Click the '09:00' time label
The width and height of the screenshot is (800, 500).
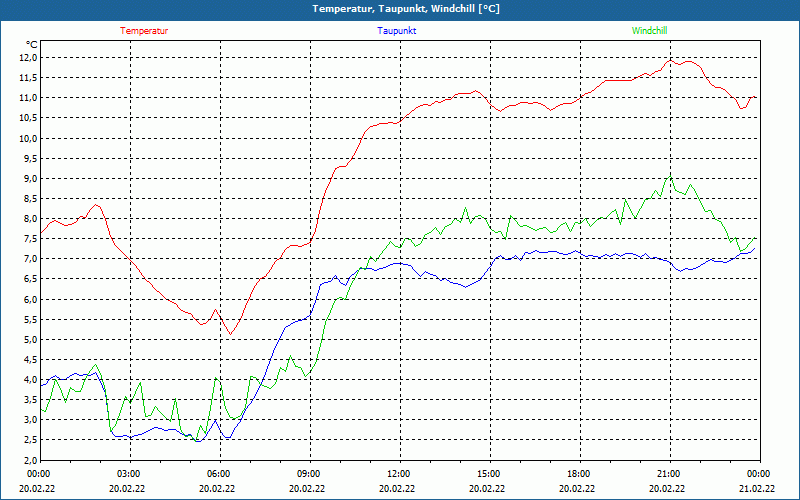click(309, 474)
